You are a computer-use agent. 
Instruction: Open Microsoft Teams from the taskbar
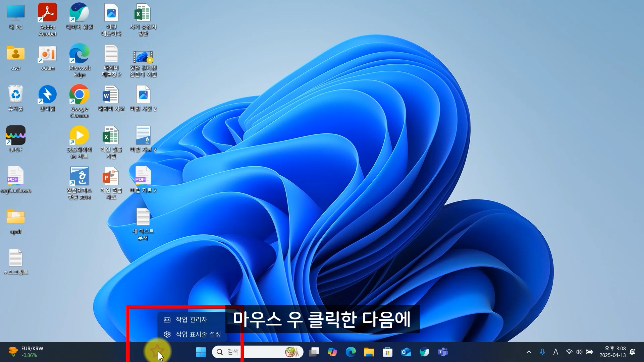pos(443,352)
